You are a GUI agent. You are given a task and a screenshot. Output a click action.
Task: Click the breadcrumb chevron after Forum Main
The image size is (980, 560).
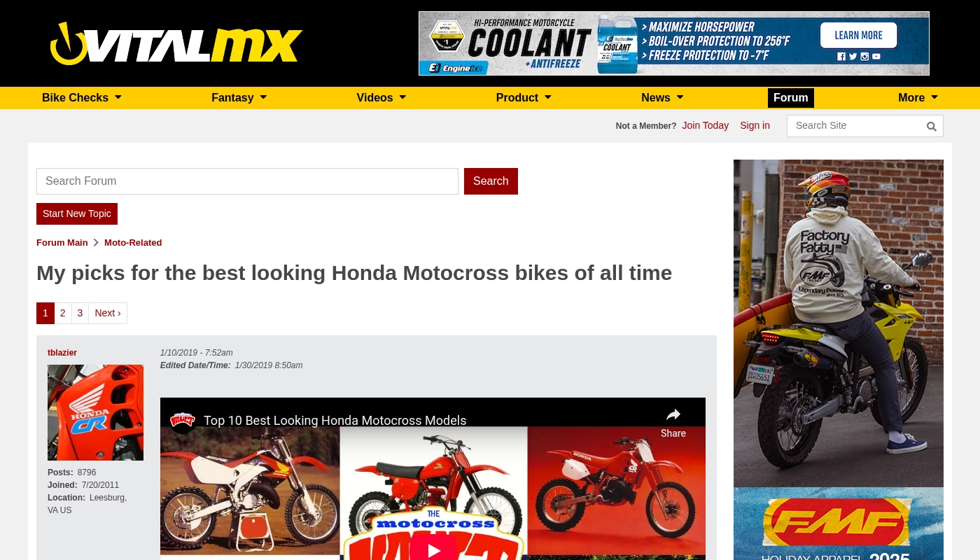click(96, 243)
